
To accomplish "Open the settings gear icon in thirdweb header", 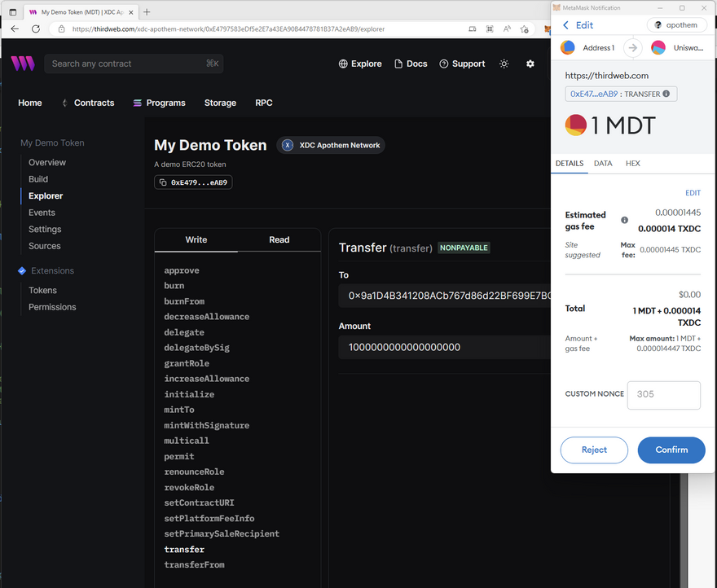I will (x=530, y=64).
